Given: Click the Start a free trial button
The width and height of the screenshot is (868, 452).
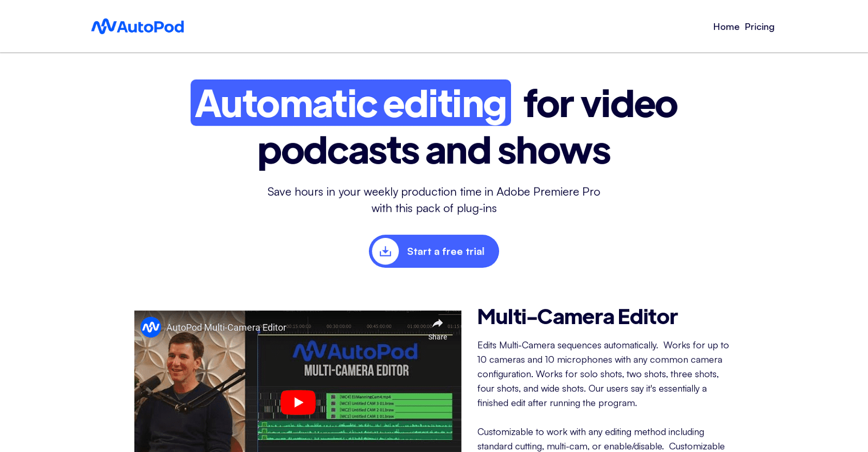Looking at the screenshot, I should click(434, 251).
